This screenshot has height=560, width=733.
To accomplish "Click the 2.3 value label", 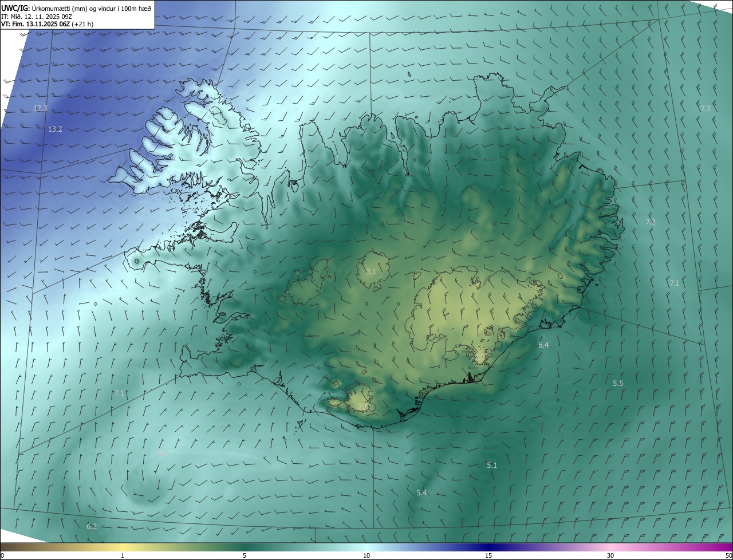I will [x=480, y=358].
